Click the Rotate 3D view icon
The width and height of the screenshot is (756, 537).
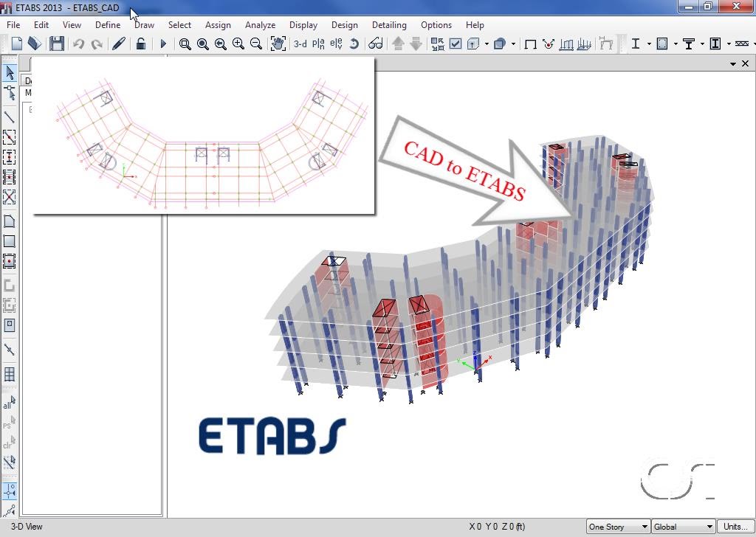tap(354, 44)
